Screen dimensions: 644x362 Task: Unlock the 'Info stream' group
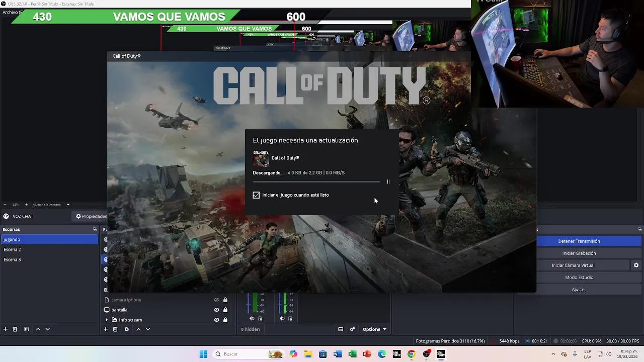point(225,320)
